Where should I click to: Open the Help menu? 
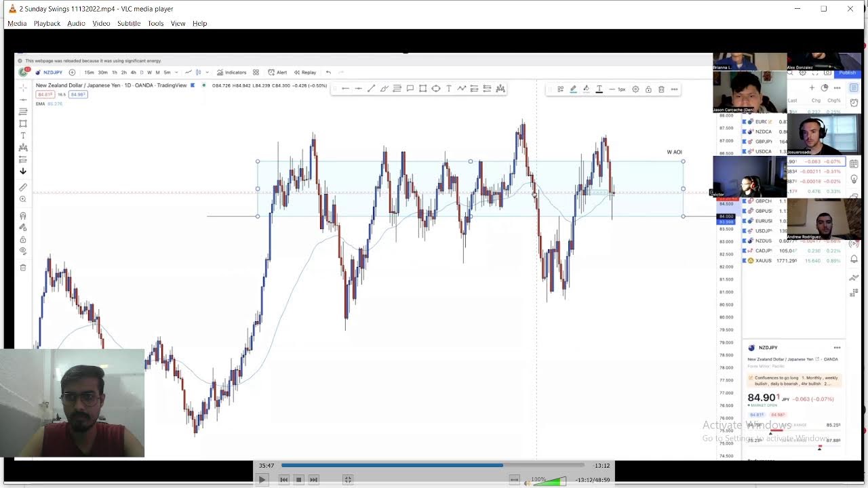pyautogui.click(x=199, y=23)
